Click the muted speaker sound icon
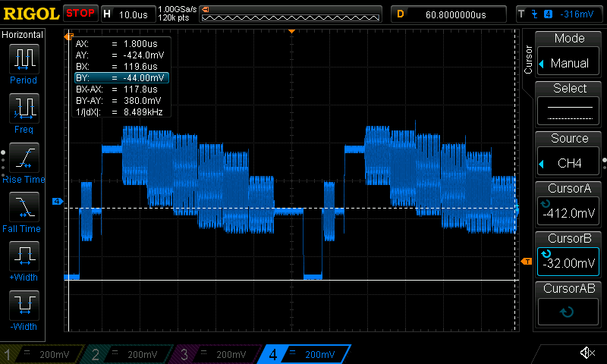The image size is (607, 364). (x=587, y=353)
